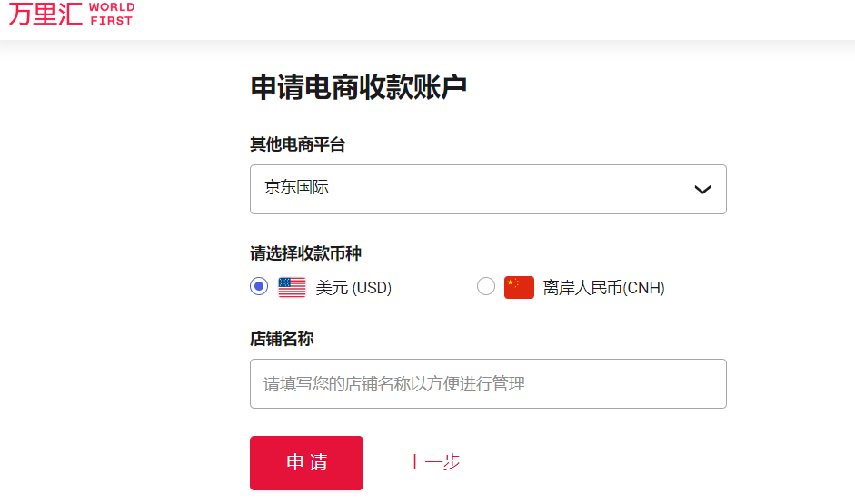Screen dimensions: 855x504
Task: Focus the placeholder text 请填写您的店铺名称以方便进行管理
Action: pos(394,384)
